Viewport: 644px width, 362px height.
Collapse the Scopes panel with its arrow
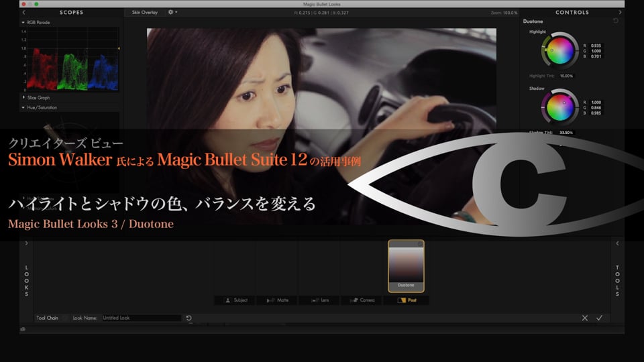[x=24, y=12]
